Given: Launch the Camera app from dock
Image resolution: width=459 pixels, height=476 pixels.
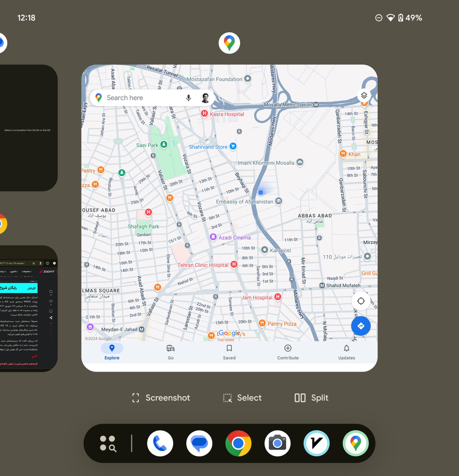Looking at the screenshot, I should click(x=277, y=443).
